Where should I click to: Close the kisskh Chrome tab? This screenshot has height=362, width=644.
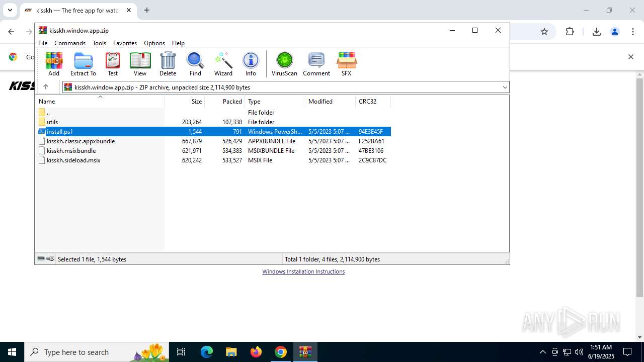click(128, 10)
